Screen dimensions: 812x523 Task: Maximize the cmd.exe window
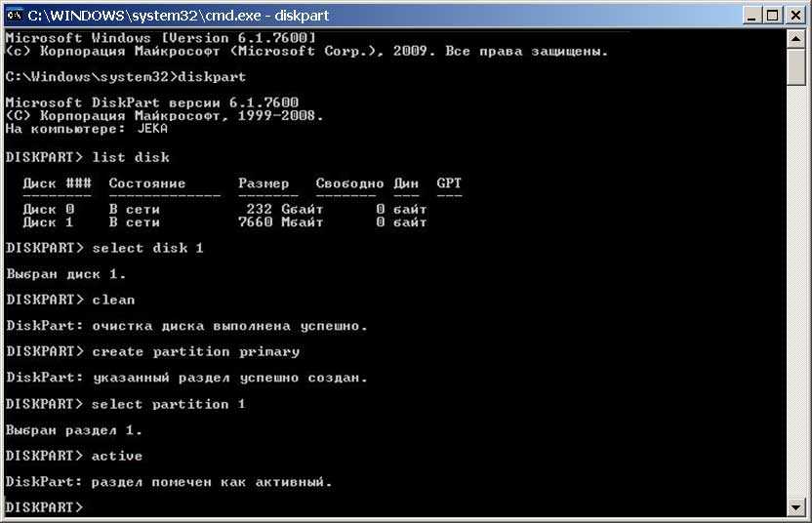(773, 15)
